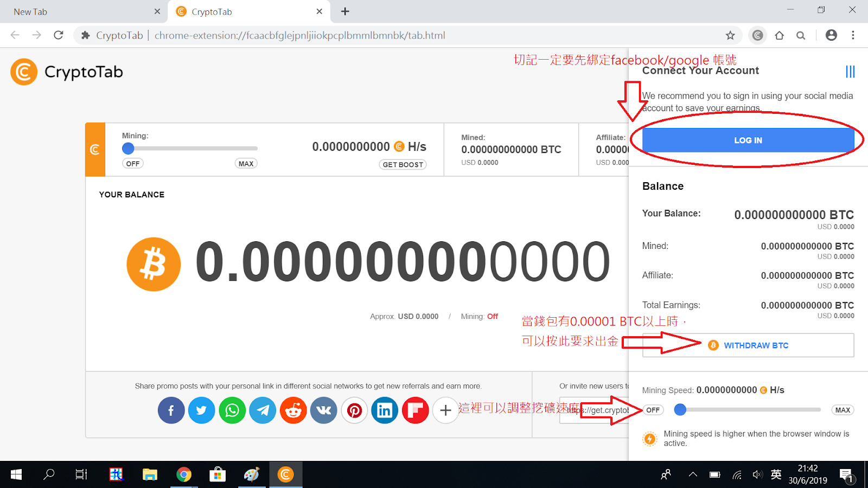
Task: Open Windows taskbar search
Action: 49,475
